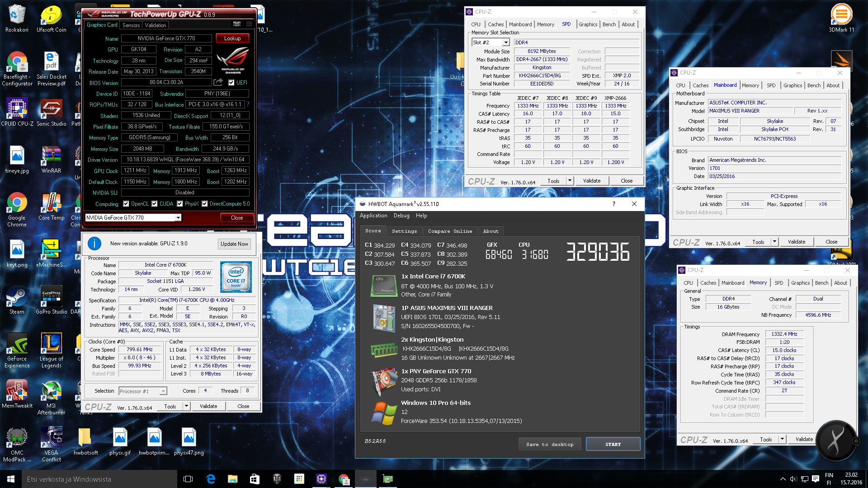
Task: Toggle OpenCL checkbox in GPU-Z
Action: coord(126,204)
